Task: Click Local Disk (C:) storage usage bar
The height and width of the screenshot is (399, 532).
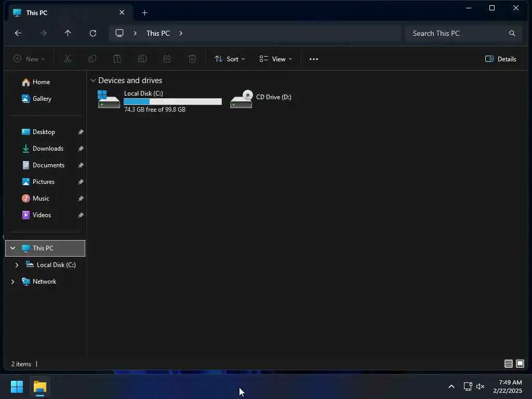Action: (x=172, y=101)
